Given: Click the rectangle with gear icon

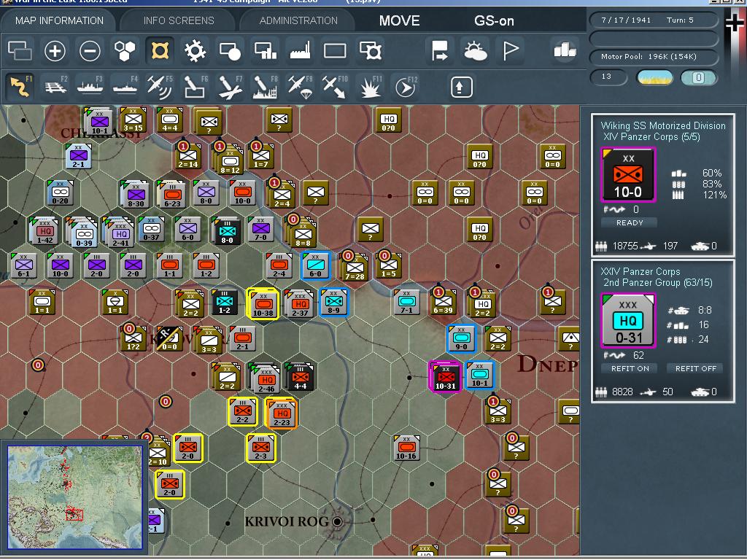Looking at the screenshot, I should point(371,50).
